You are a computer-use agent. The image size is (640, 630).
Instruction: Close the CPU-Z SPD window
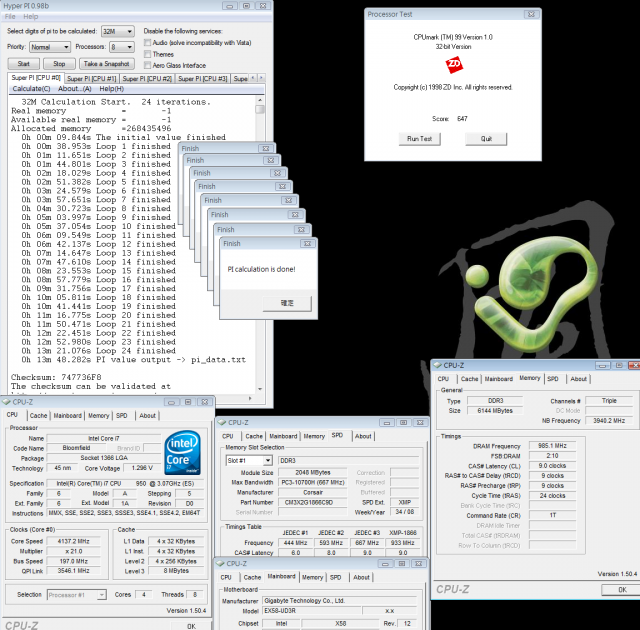[x=420, y=423]
